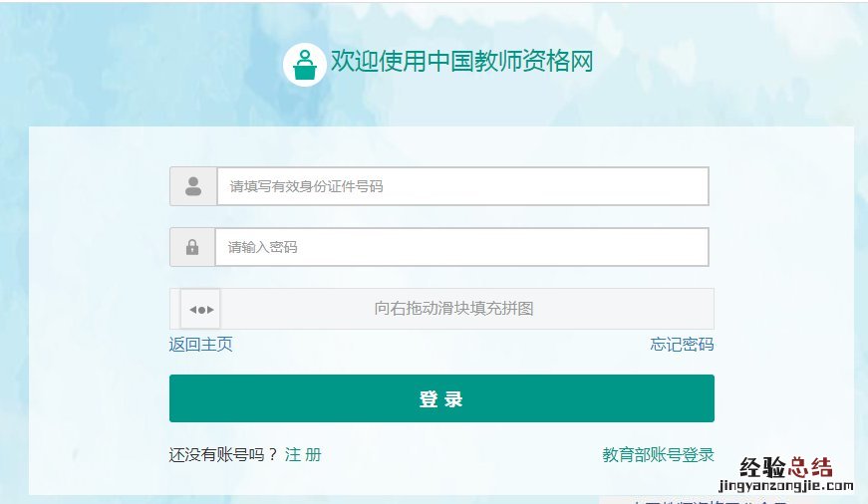Image resolution: width=868 pixels, height=504 pixels.
Task: Open the 注册 registration link
Action: [x=303, y=455]
